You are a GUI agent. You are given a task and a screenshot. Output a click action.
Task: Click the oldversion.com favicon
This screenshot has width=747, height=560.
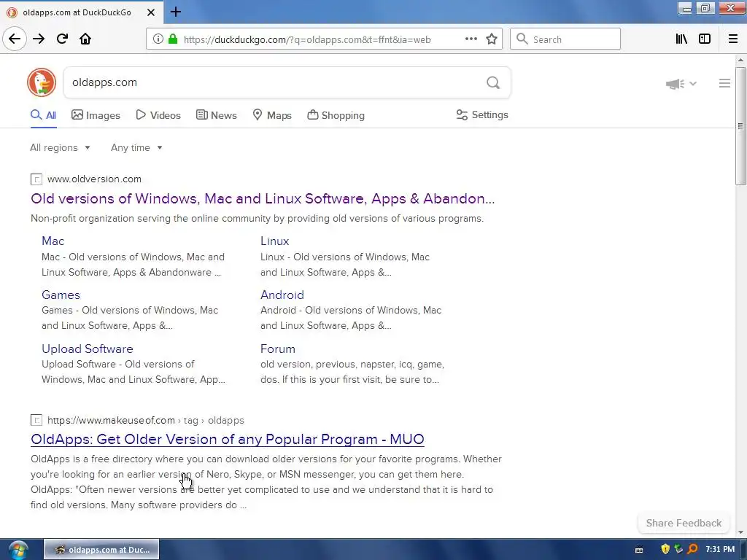(x=36, y=179)
